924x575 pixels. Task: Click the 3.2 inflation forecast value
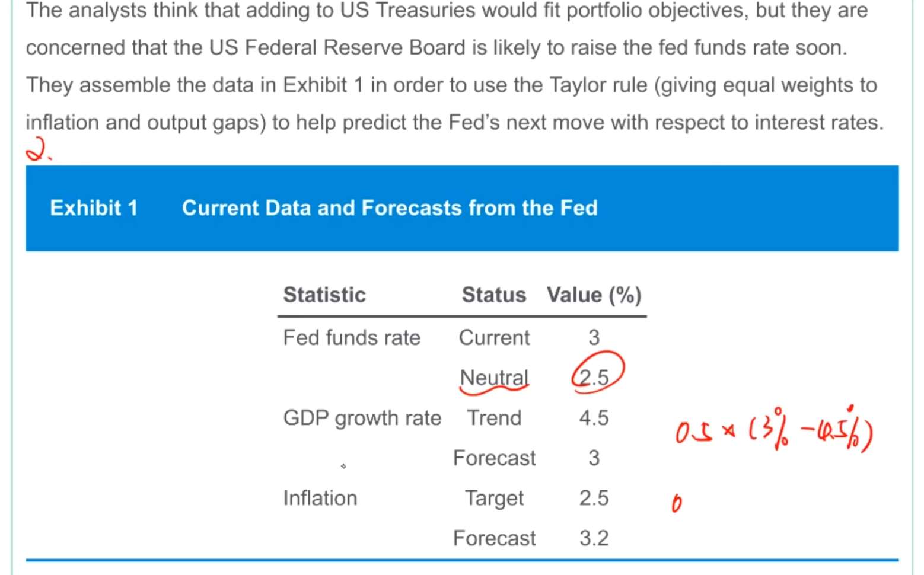[594, 538]
